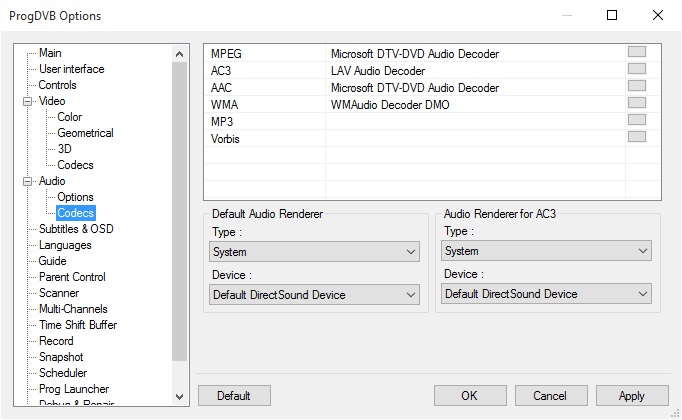Click the tree scrollbar down arrow
The height and width of the screenshot is (420, 682).
180,396
